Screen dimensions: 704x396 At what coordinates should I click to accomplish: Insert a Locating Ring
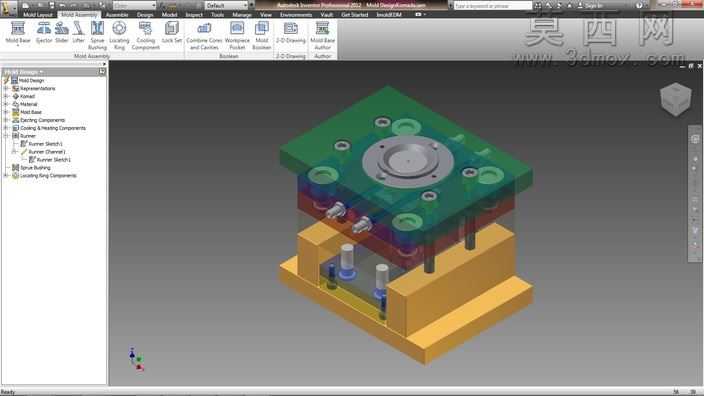click(x=119, y=35)
